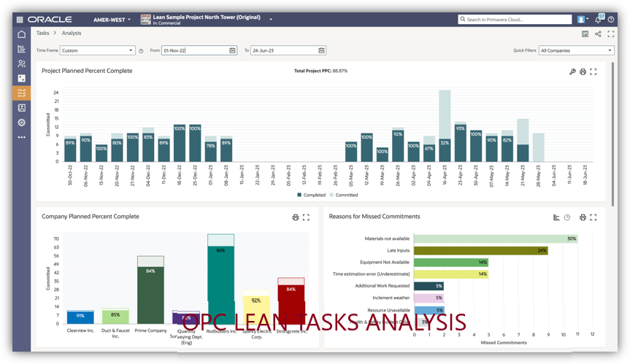Screen dimensions: 630x364
Task: Expand the AMER-WEST workspace dropdown
Action: (x=112, y=19)
